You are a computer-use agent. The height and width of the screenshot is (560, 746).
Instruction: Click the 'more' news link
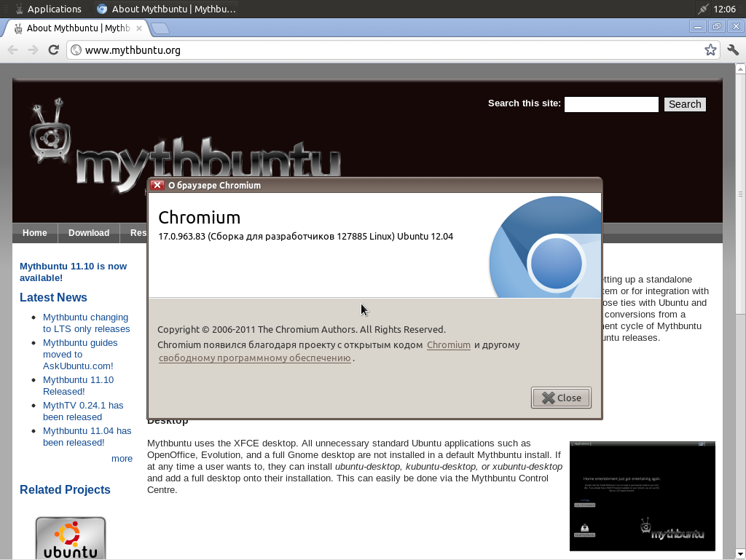coord(122,458)
